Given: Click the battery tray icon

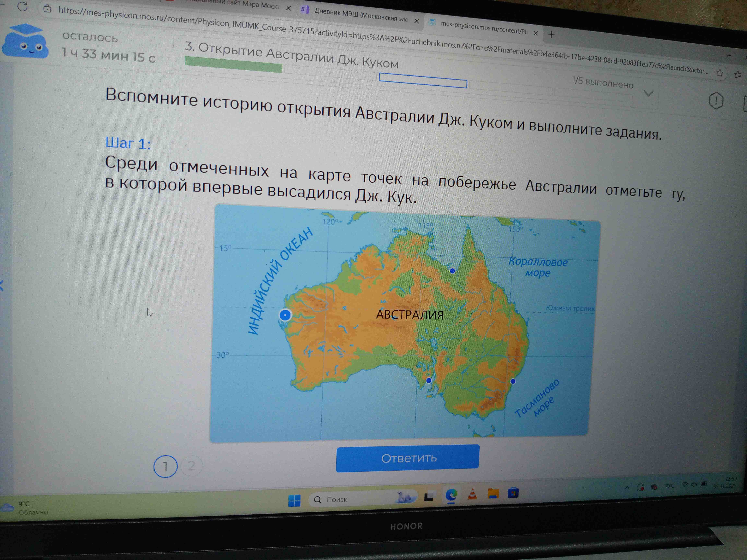Looking at the screenshot, I should (x=704, y=483).
